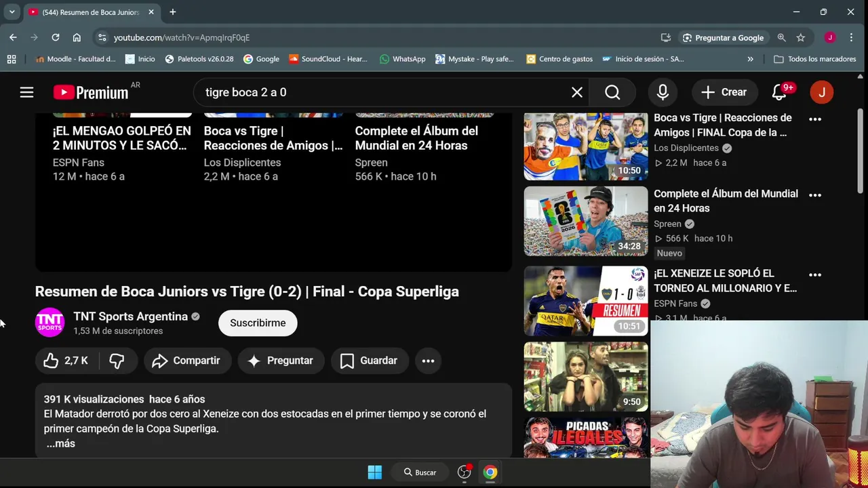Open zoom magnifier icon in address bar

click(781, 38)
